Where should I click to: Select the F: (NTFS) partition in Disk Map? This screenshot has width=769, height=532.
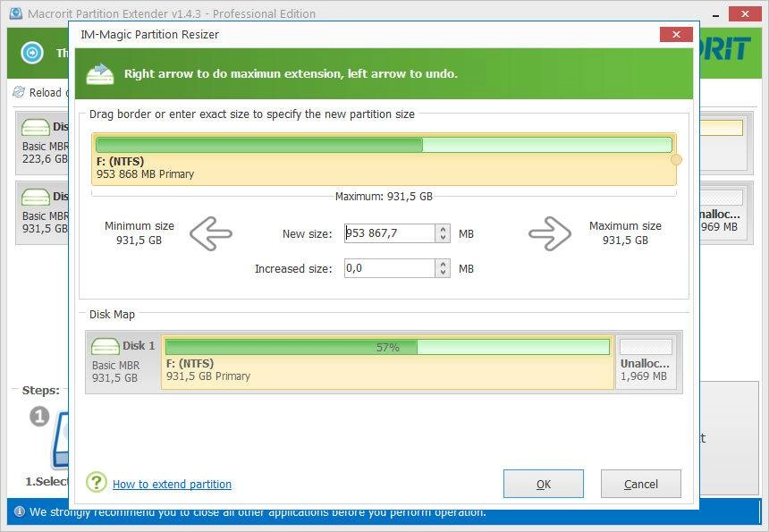pos(387,361)
